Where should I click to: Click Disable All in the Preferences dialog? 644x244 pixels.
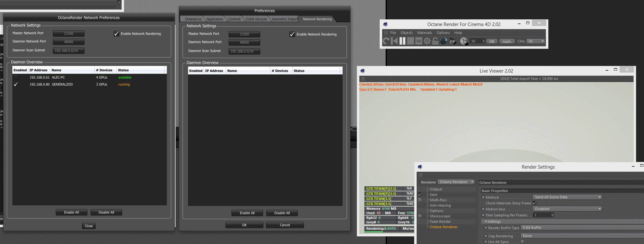[282, 213]
